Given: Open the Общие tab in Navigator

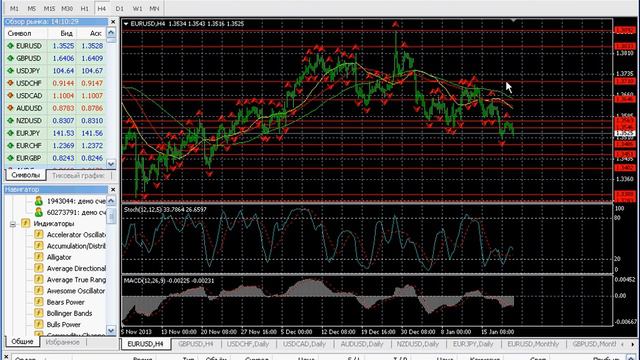Looking at the screenshot, I should pyautogui.click(x=22, y=342).
